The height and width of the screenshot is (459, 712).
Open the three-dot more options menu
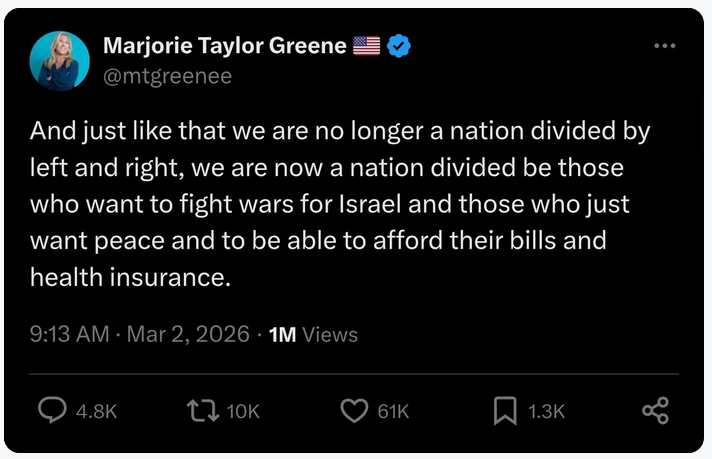click(x=664, y=46)
